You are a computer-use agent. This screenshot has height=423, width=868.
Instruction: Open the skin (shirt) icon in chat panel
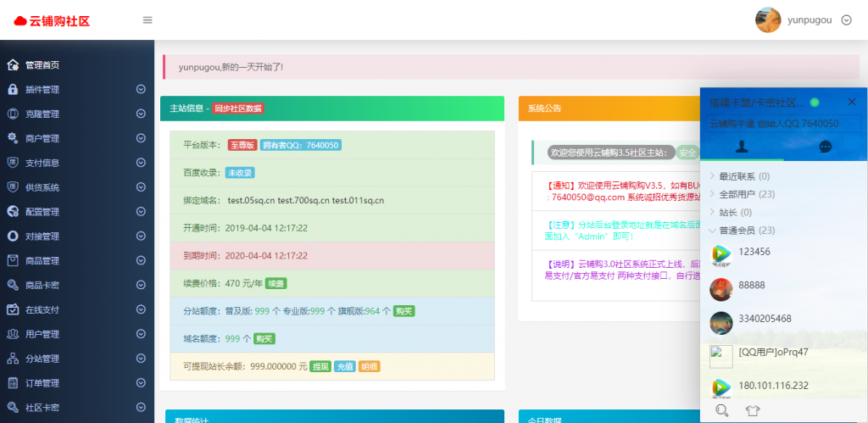tap(753, 410)
